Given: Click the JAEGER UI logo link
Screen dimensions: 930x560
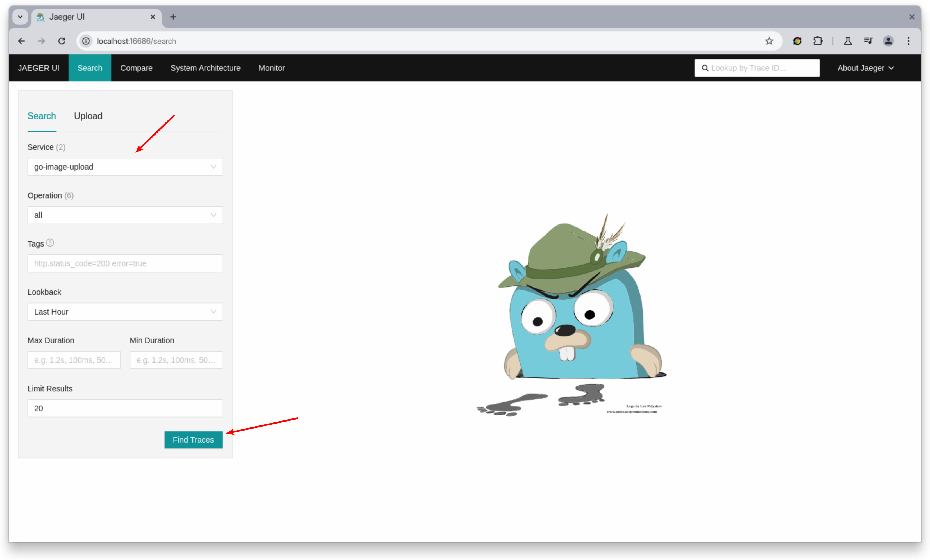Looking at the screenshot, I should (38, 68).
